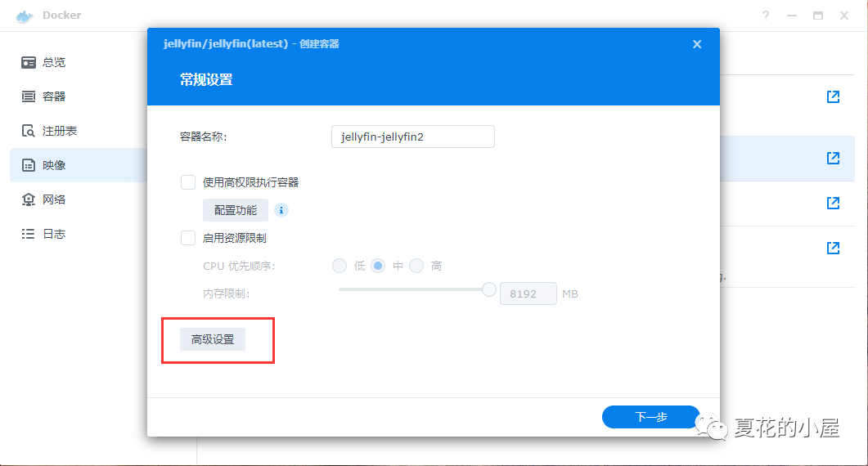Image resolution: width=868 pixels, height=466 pixels.
Task: Open the topmost external link icon
Action: 833,97
